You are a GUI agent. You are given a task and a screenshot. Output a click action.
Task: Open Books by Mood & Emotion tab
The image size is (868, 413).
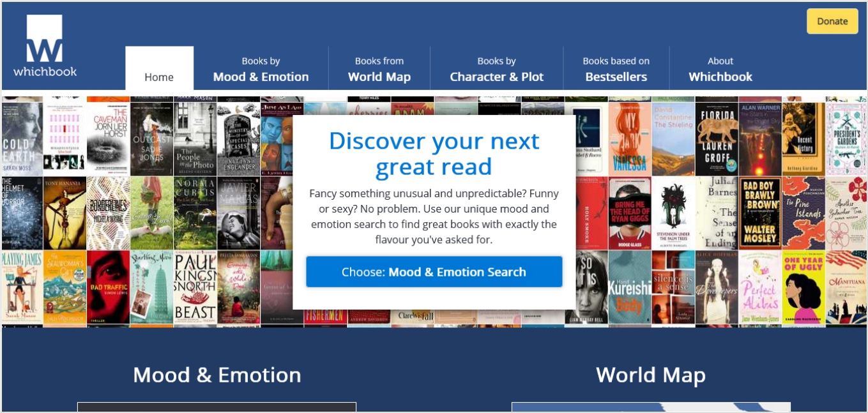click(261, 69)
